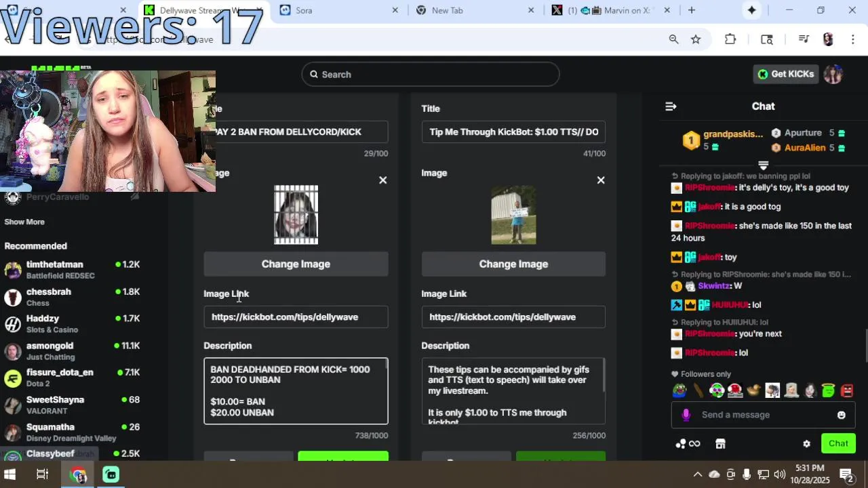The height and width of the screenshot is (488, 868).
Task: Open Windows notification center
Action: point(846,474)
